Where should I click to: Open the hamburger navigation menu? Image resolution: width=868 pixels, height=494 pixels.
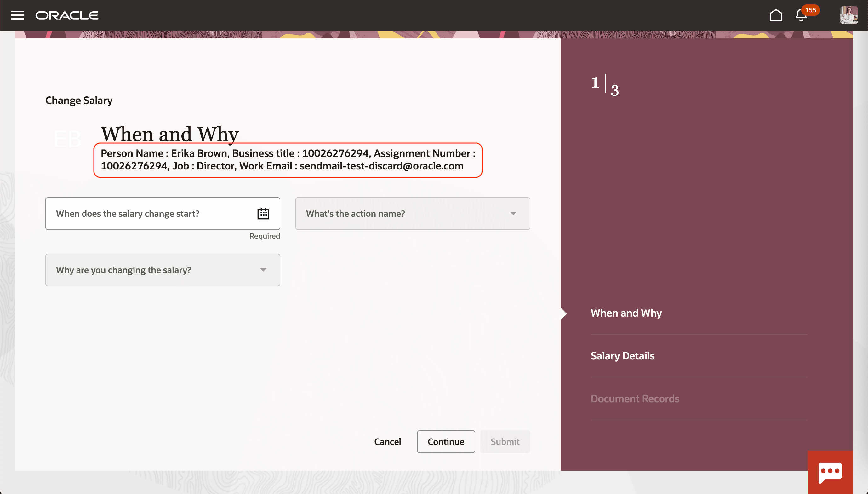pos(17,15)
